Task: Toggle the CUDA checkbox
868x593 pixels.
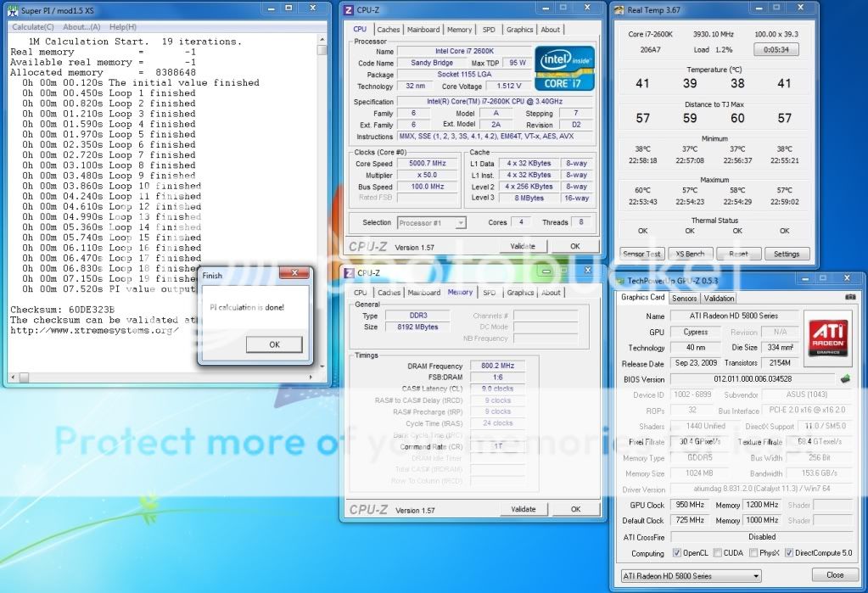Action: click(718, 553)
